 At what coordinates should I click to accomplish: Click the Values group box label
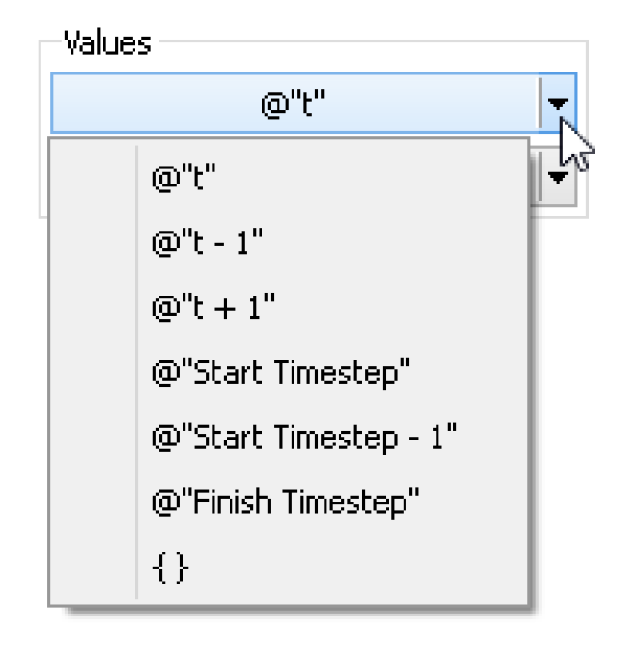[106, 42]
